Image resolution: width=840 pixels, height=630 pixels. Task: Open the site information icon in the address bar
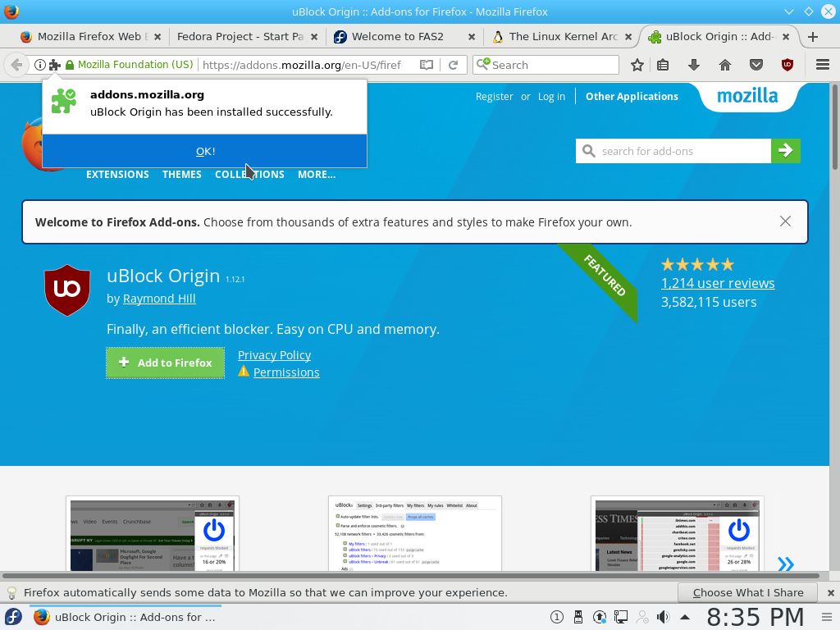click(39, 65)
